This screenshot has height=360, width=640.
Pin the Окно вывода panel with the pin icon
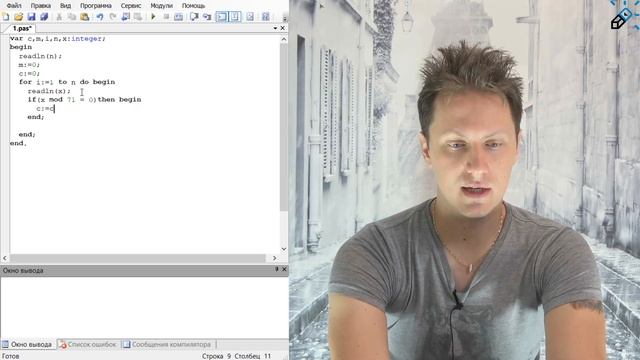277,269
